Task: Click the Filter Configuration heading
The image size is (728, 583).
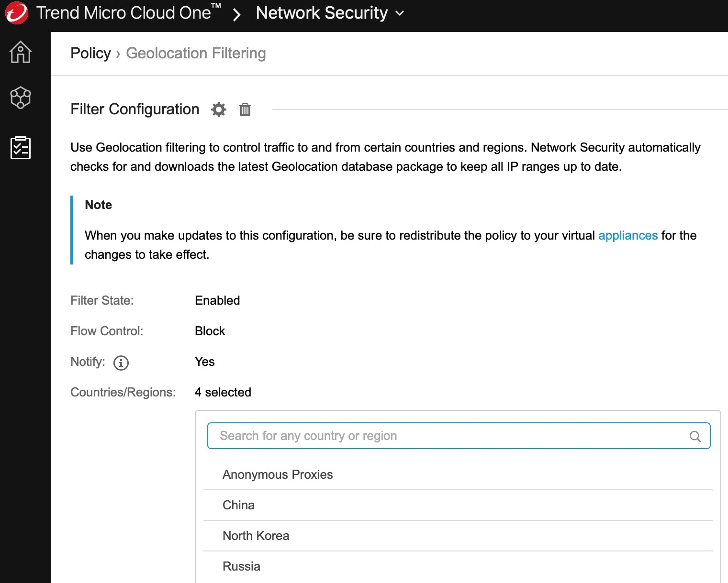Action: click(134, 109)
